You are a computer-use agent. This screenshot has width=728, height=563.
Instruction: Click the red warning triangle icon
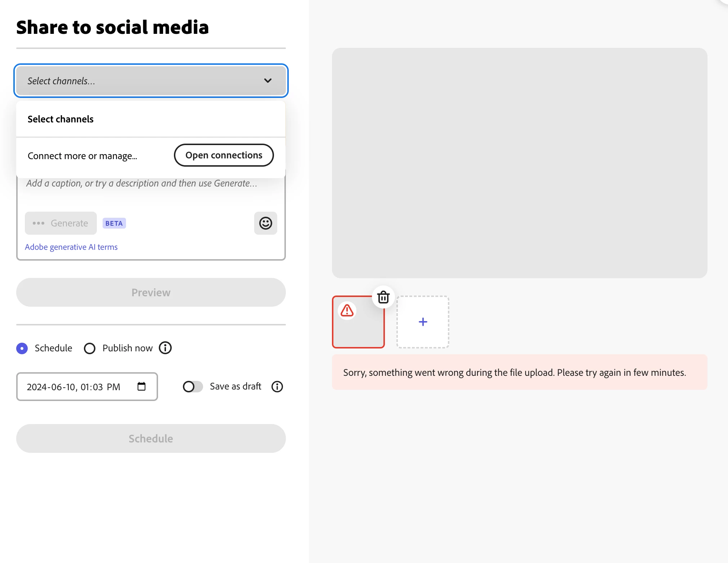click(347, 310)
